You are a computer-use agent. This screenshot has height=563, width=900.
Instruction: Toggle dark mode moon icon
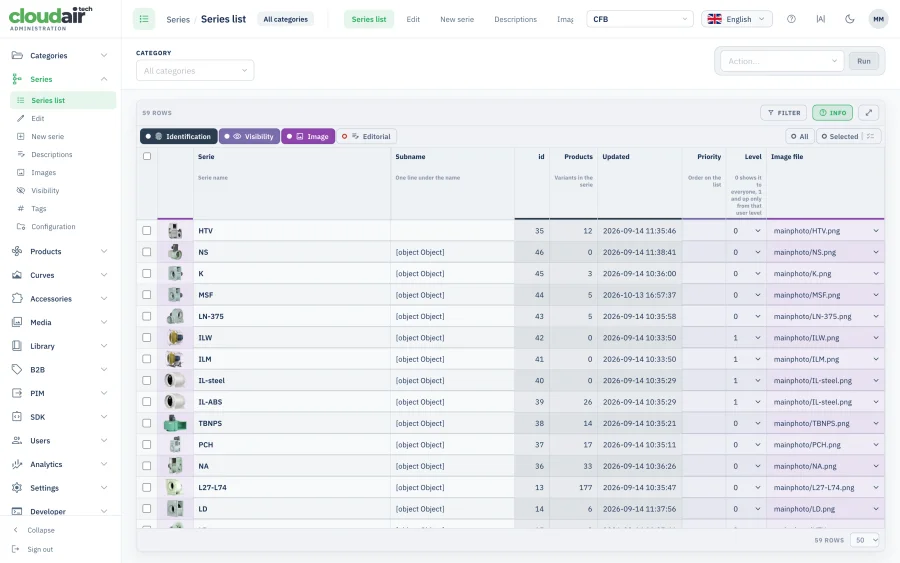849,19
